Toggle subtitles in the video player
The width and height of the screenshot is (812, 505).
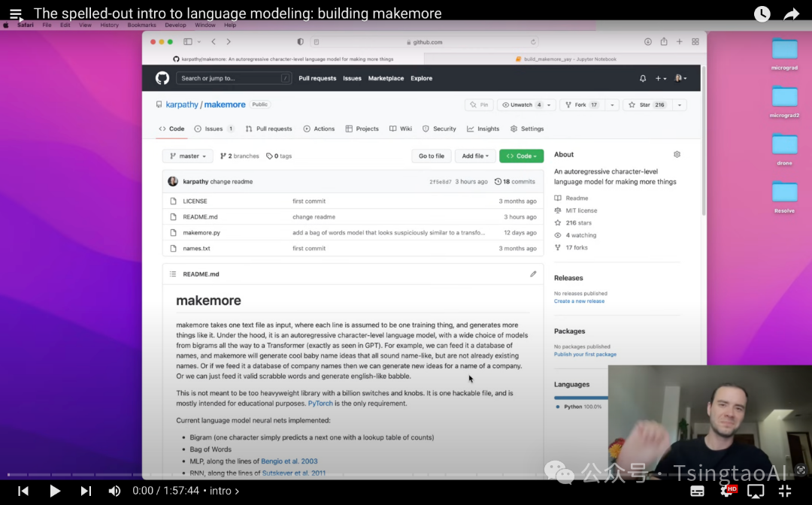point(697,491)
